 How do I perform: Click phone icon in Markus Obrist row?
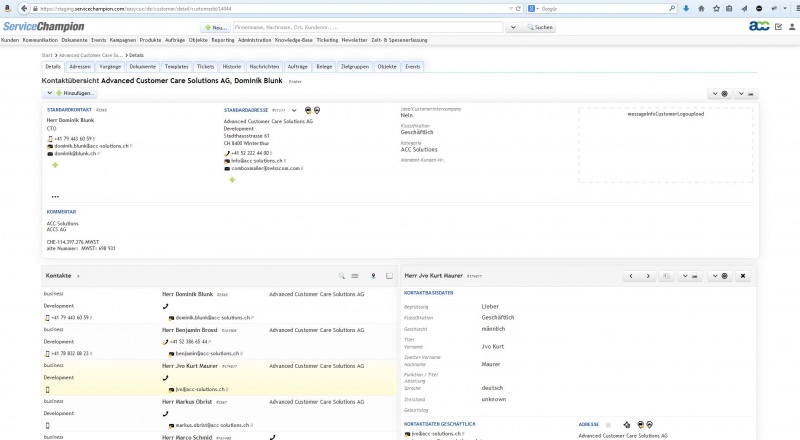(165, 413)
